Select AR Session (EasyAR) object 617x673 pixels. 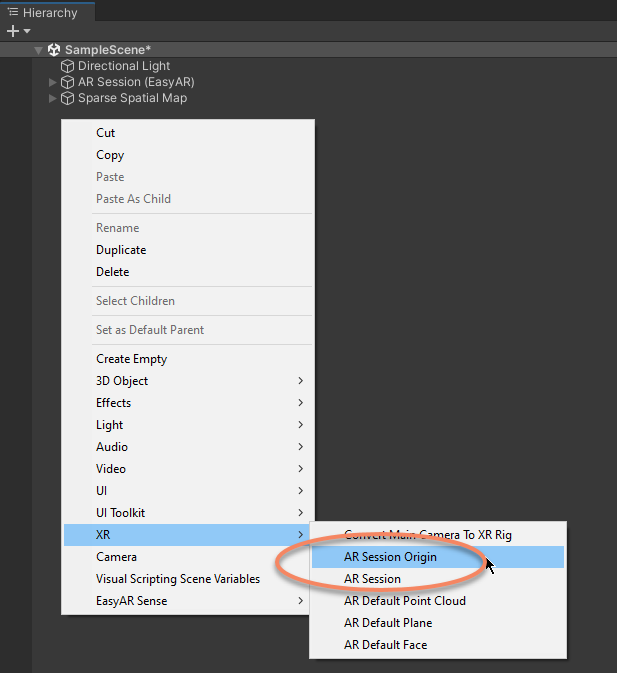pyautogui.click(x=136, y=82)
